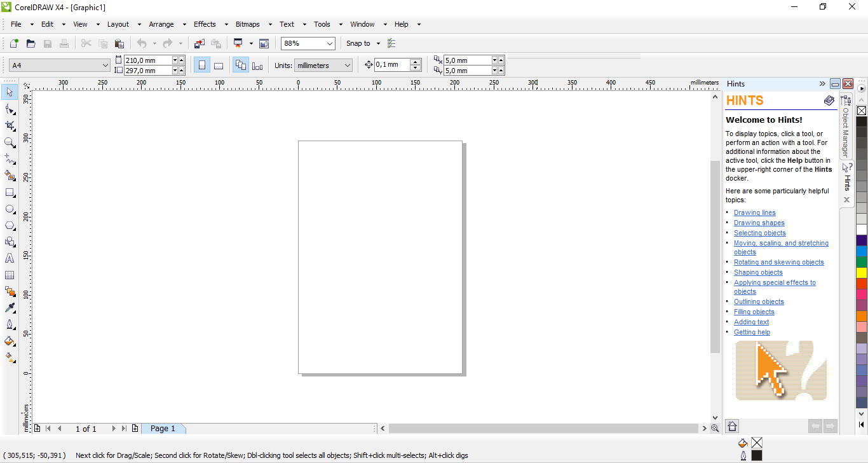Switch page to Portrait orientation
Image resolution: width=868 pixels, height=463 pixels.
point(202,66)
